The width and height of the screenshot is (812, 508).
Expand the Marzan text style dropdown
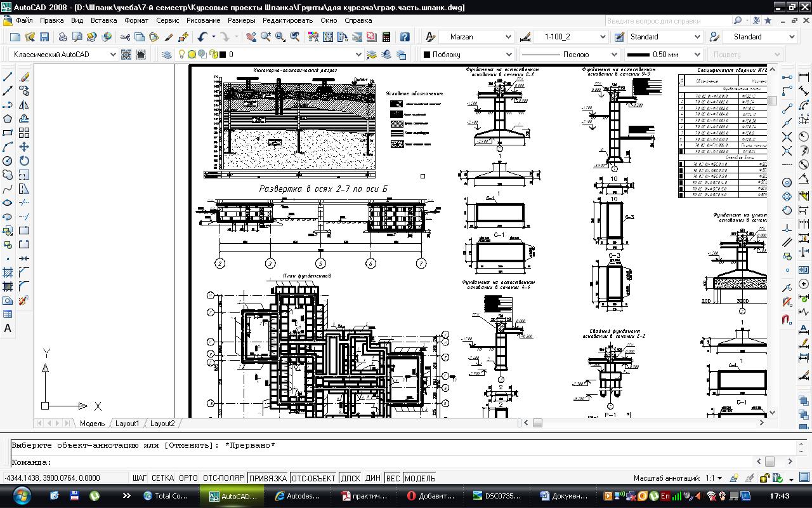(x=476, y=37)
